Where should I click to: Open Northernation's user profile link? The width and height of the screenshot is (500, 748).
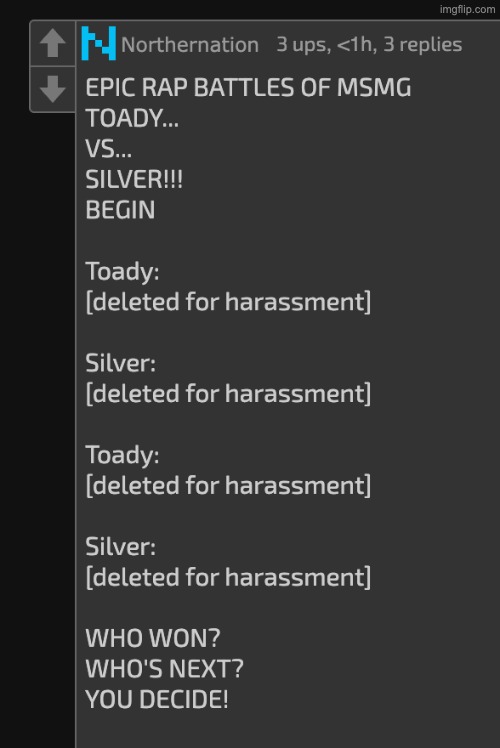pos(190,45)
